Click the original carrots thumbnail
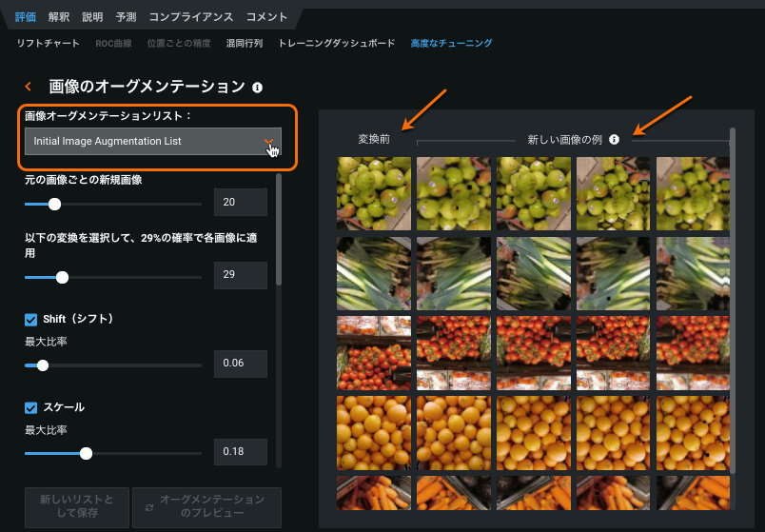This screenshot has height=532, width=765. click(374, 493)
